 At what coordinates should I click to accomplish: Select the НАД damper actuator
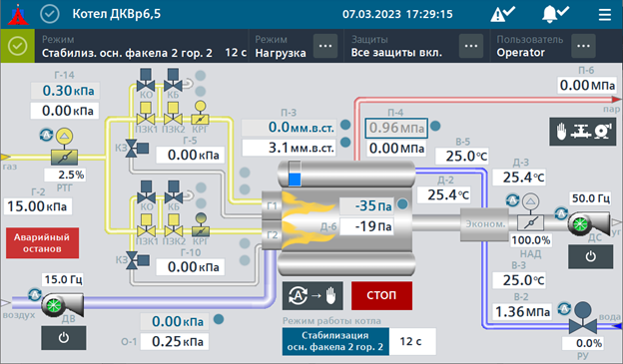coord(530,212)
